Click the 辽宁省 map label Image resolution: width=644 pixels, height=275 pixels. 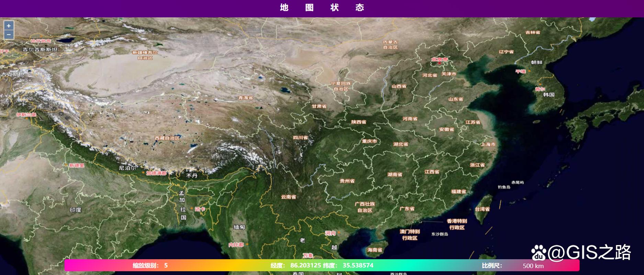point(506,52)
